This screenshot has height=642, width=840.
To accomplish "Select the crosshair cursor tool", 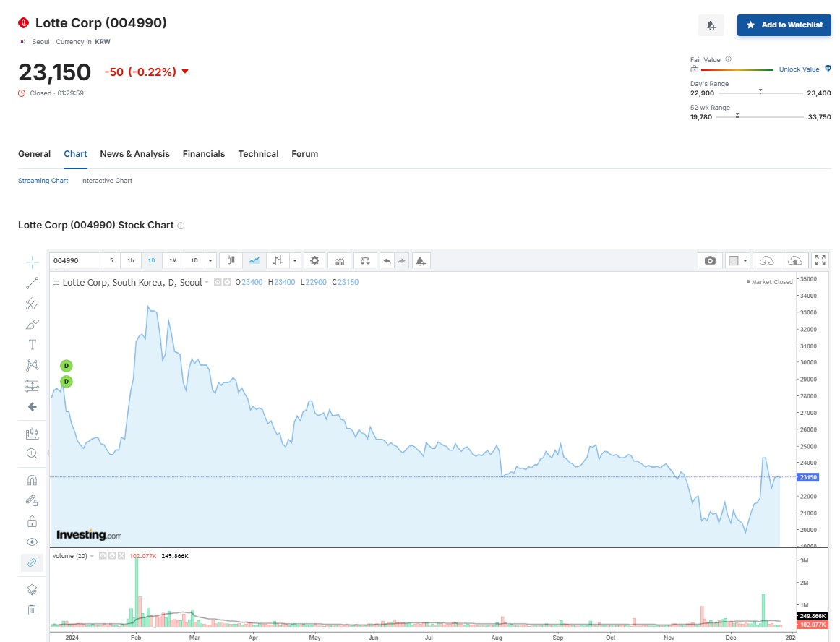I will [x=32, y=262].
